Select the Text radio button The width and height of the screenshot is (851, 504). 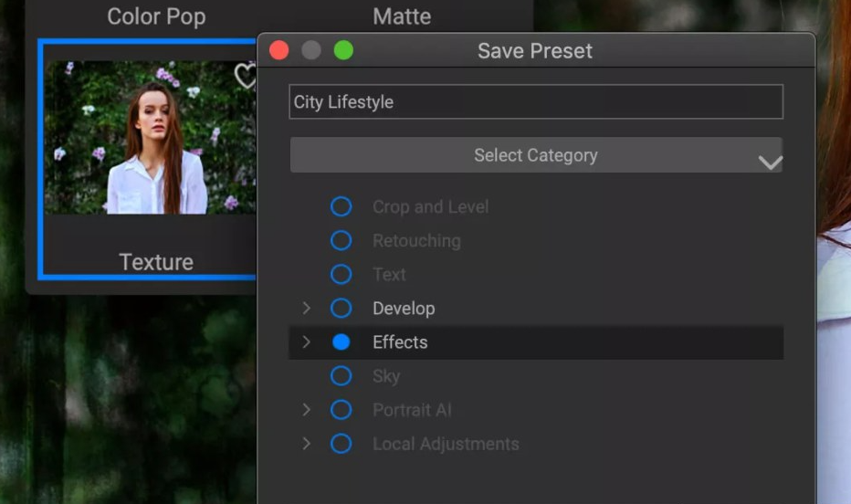click(341, 275)
